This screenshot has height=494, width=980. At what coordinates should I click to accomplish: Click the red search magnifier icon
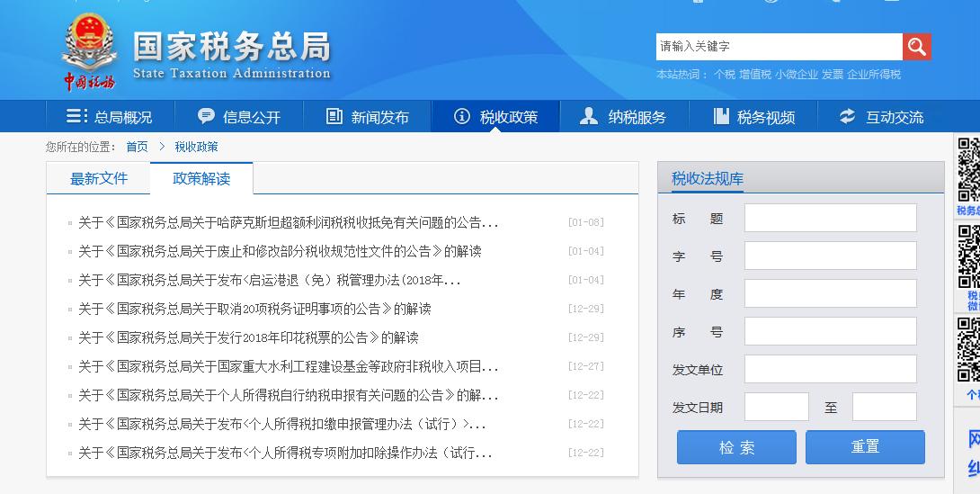[x=917, y=46]
